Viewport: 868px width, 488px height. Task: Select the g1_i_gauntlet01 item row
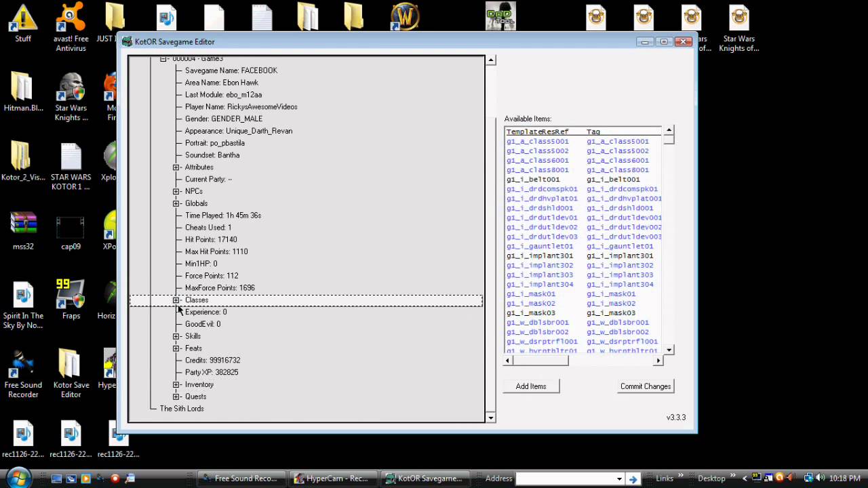tap(583, 246)
